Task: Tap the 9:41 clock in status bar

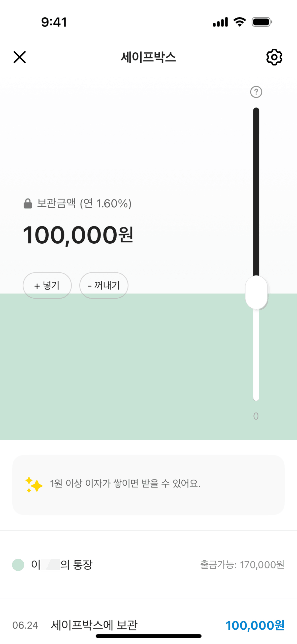Action: 54,22
